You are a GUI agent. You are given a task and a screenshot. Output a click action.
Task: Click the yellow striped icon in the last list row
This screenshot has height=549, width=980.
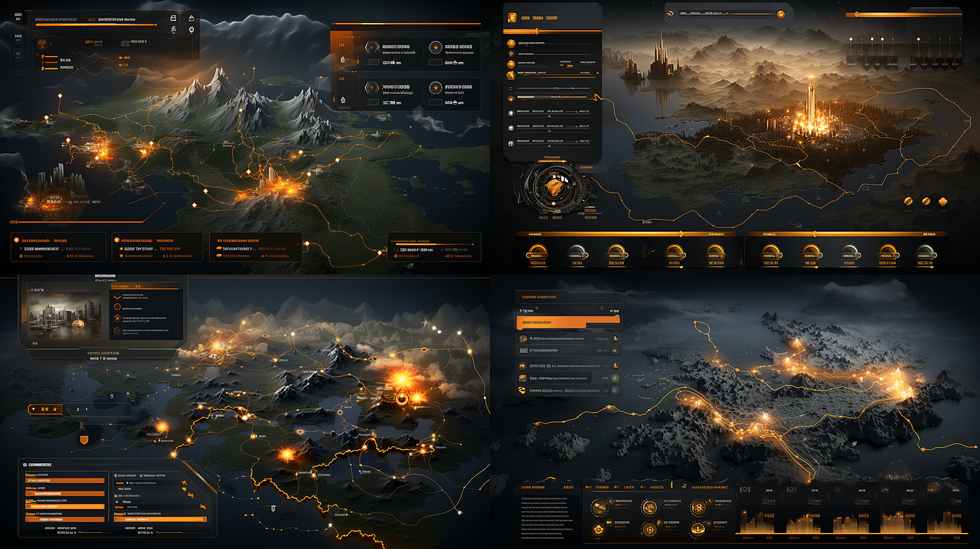[x=523, y=391]
